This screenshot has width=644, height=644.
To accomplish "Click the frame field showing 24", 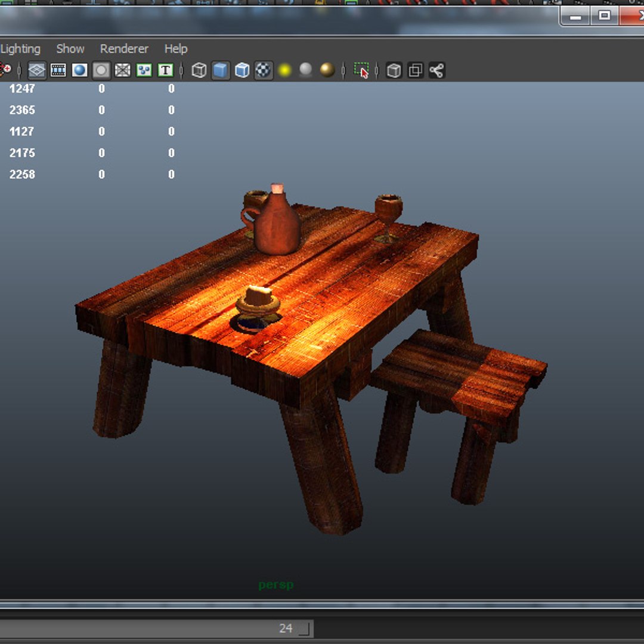I will pyautogui.click(x=156, y=628).
